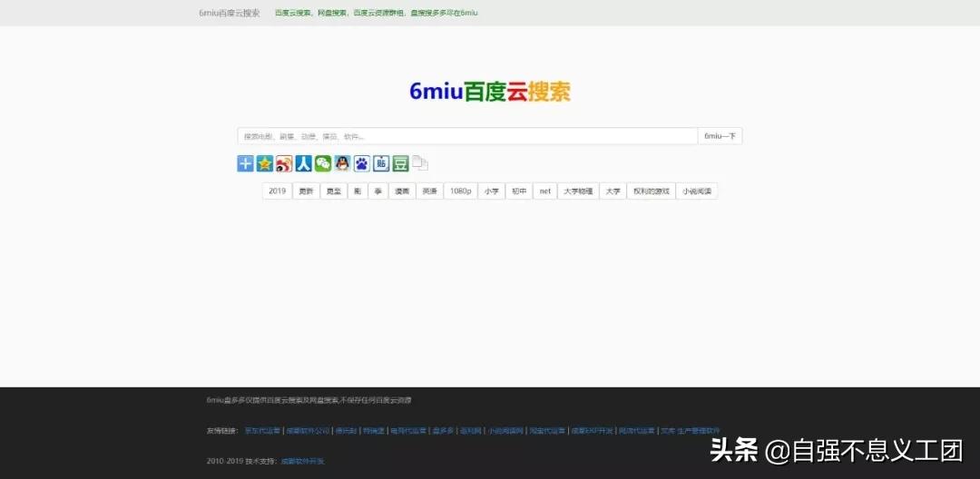
Task: Open the '京东代运营' footer link
Action: [262, 431]
